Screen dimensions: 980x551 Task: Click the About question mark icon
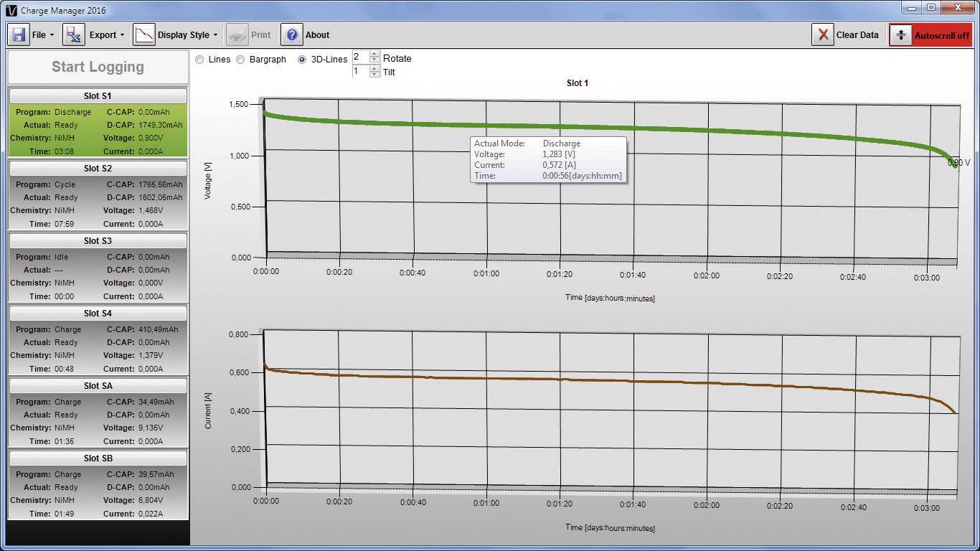point(291,34)
